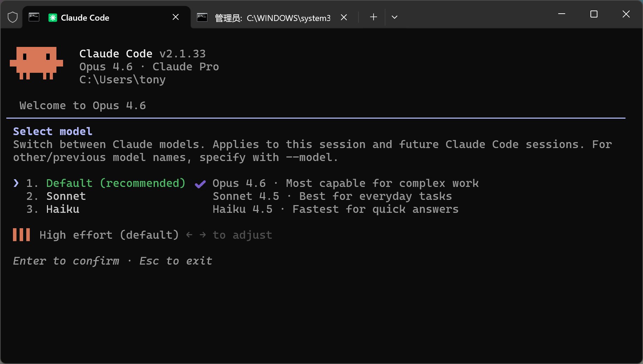Click the shield icon in the title bar
Image resolution: width=643 pixels, height=364 pixels.
pyautogui.click(x=13, y=17)
